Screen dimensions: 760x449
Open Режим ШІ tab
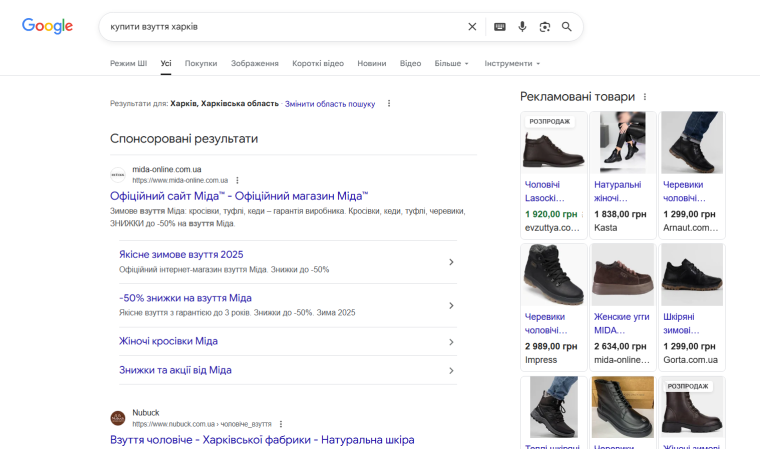click(x=128, y=63)
